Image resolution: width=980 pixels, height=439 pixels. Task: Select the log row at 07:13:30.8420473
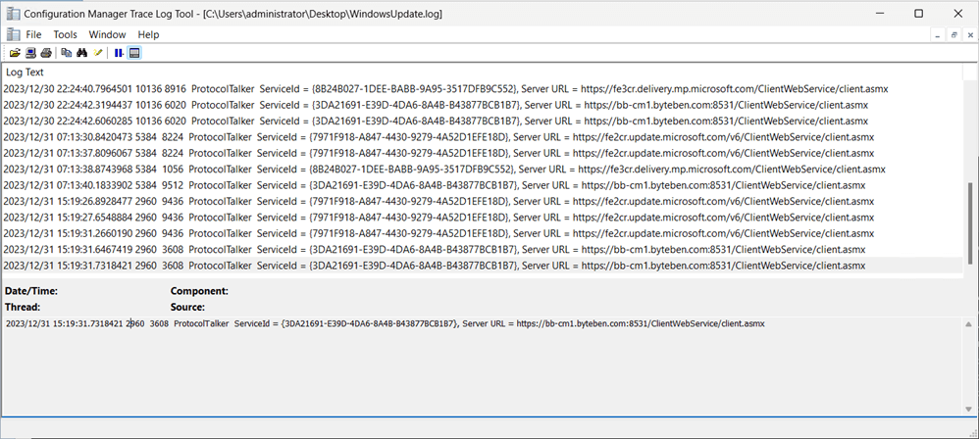[482, 137]
